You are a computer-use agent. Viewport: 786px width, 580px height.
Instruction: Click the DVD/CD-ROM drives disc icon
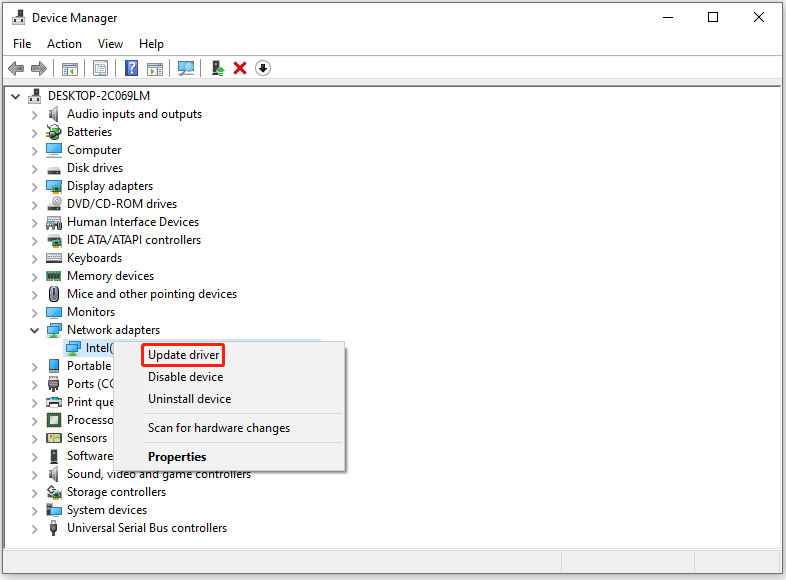54,204
